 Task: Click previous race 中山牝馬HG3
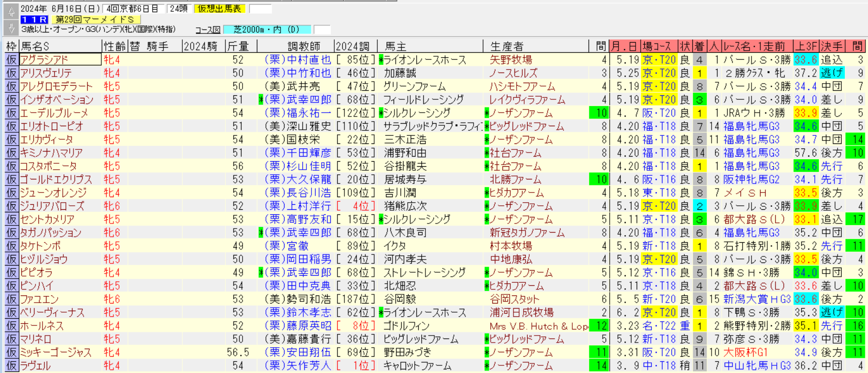pos(757,365)
